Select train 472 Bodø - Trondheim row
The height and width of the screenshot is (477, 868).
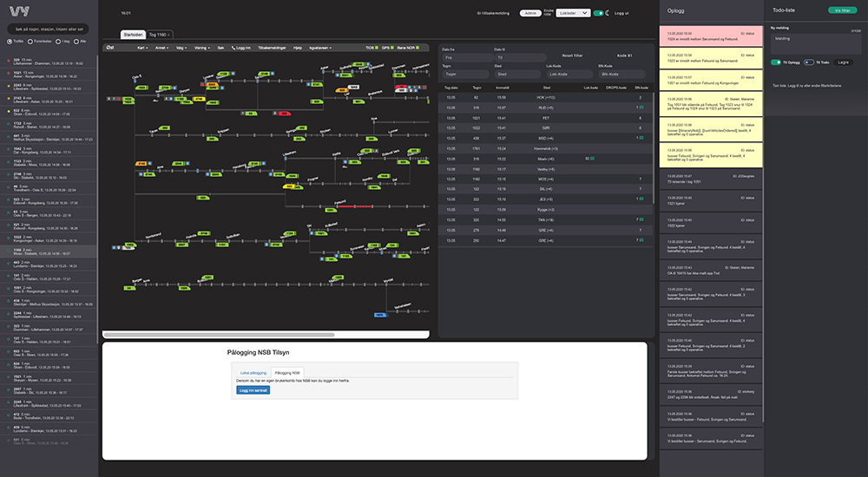pyautogui.click(x=49, y=416)
